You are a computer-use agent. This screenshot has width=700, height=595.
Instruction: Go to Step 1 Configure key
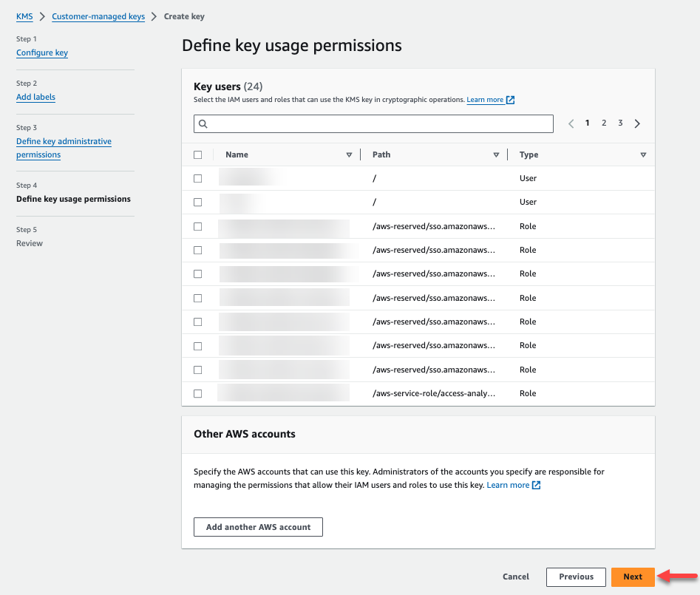click(42, 52)
